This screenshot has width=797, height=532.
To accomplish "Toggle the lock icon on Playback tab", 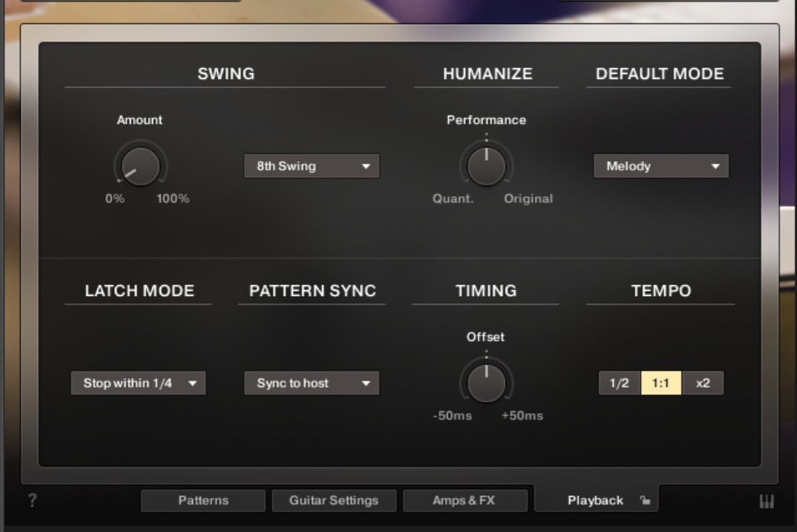I will 645,500.
